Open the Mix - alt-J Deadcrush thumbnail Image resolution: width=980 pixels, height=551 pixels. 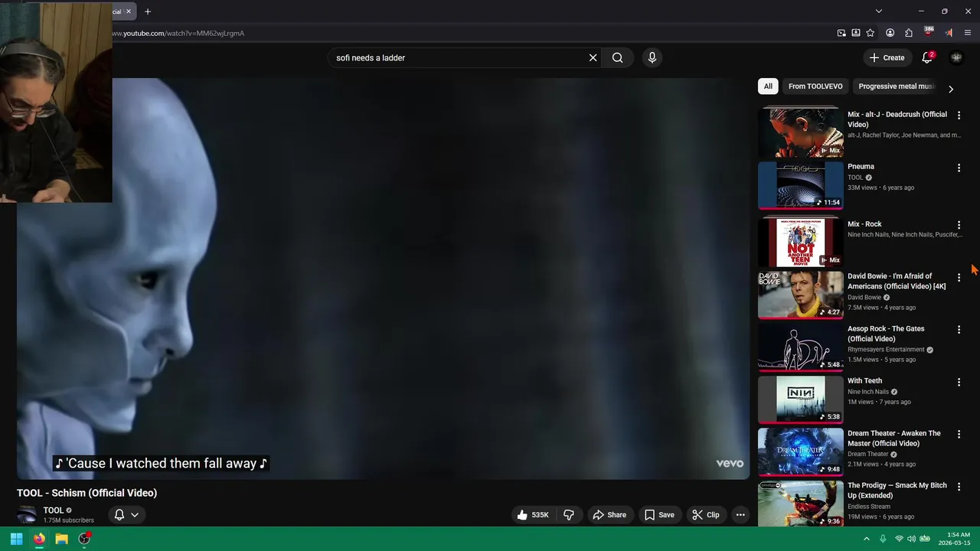[800, 132]
